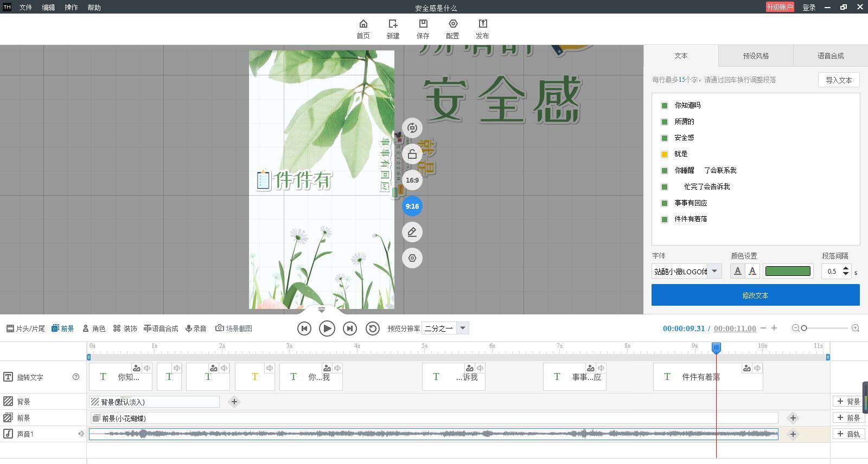Expand the font dropdown list

[714, 271]
